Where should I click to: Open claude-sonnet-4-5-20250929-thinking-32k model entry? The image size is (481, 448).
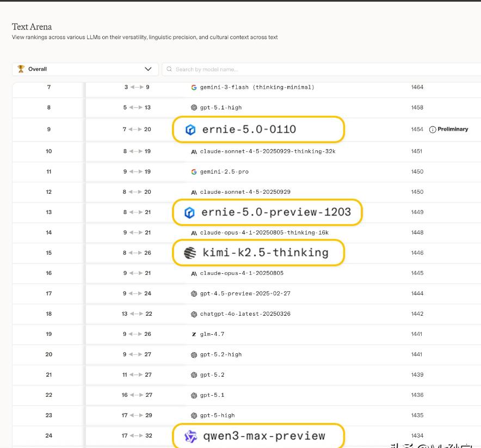[x=268, y=151]
